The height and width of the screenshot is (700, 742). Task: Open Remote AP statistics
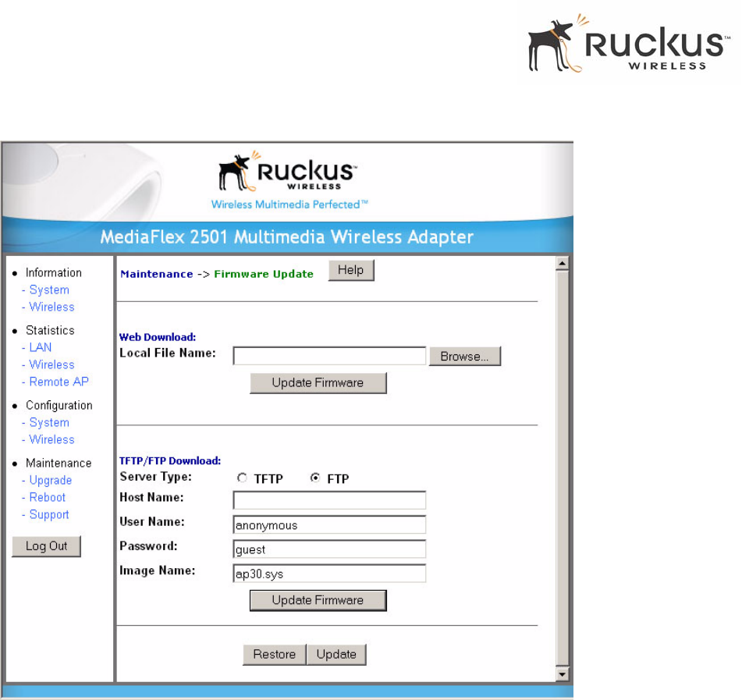[x=59, y=382]
